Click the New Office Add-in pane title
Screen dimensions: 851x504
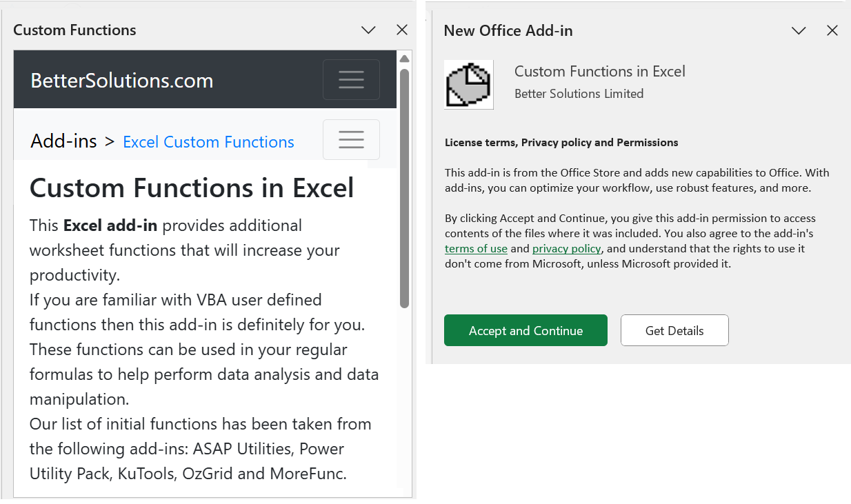click(x=508, y=30)
